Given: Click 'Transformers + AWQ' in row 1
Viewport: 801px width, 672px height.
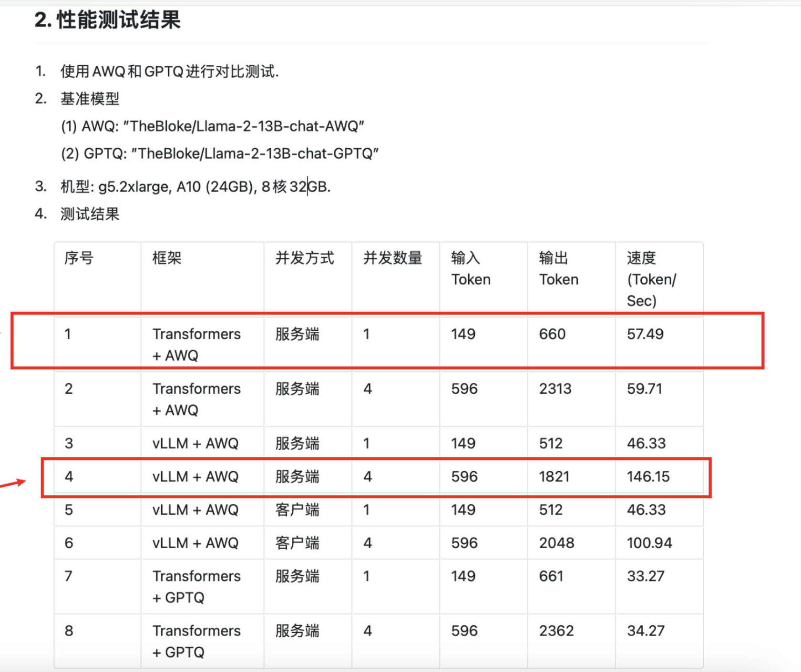Looking at the screenshot, I should click(196, 345).
